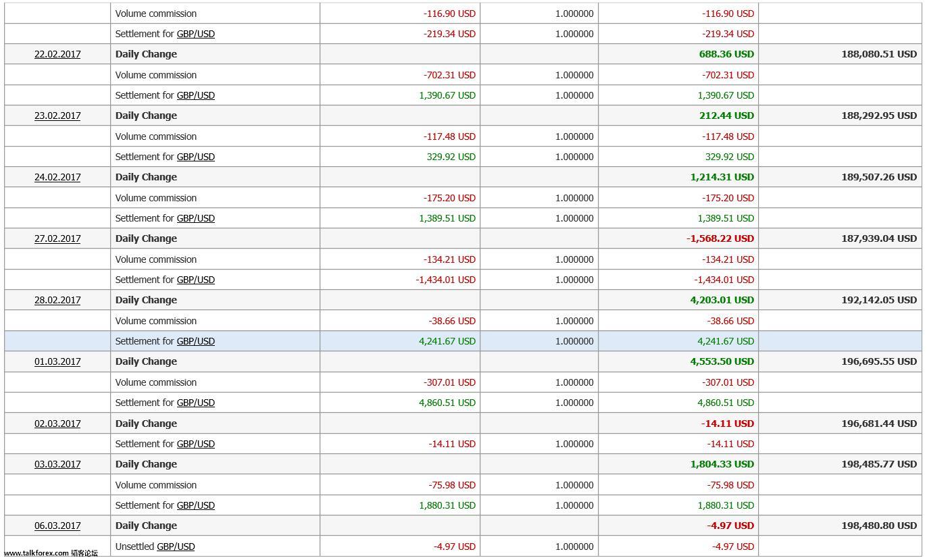Click the -116.90 USD volume commission amount
This screenshot has width=927, height=560.
(449, 14)
